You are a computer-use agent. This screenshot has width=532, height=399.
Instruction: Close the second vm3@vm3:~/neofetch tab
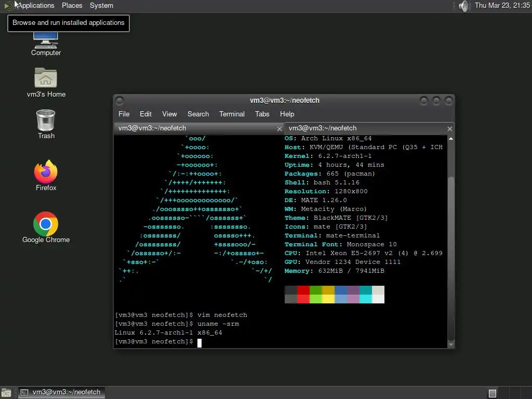tap(449, 129)
